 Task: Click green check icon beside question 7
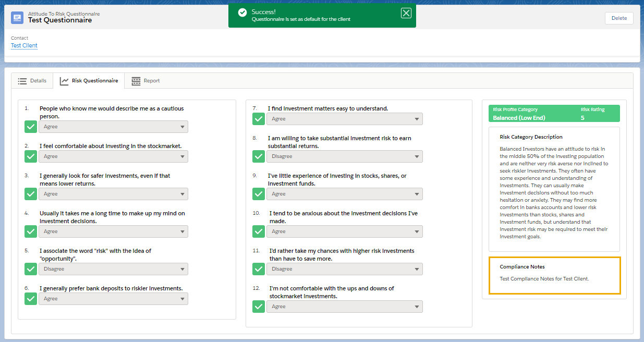[259, 119]
